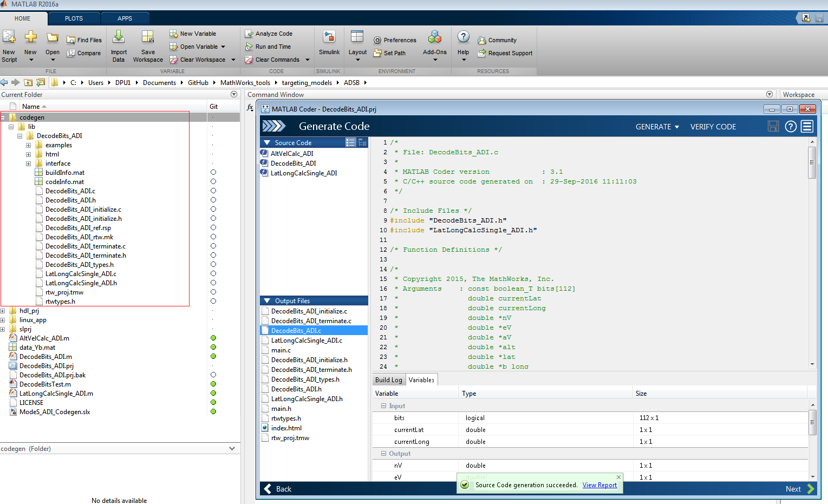
Task: Click the Back button
Action: pos(278,489)
